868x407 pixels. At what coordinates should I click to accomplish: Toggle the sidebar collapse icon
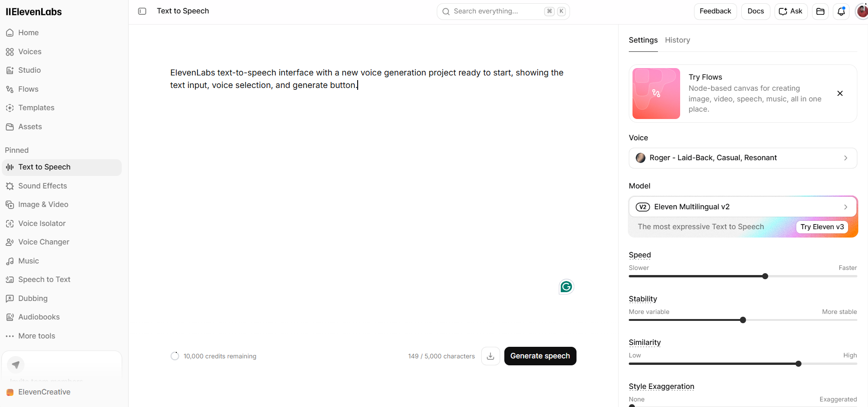(x=142, y=11)
